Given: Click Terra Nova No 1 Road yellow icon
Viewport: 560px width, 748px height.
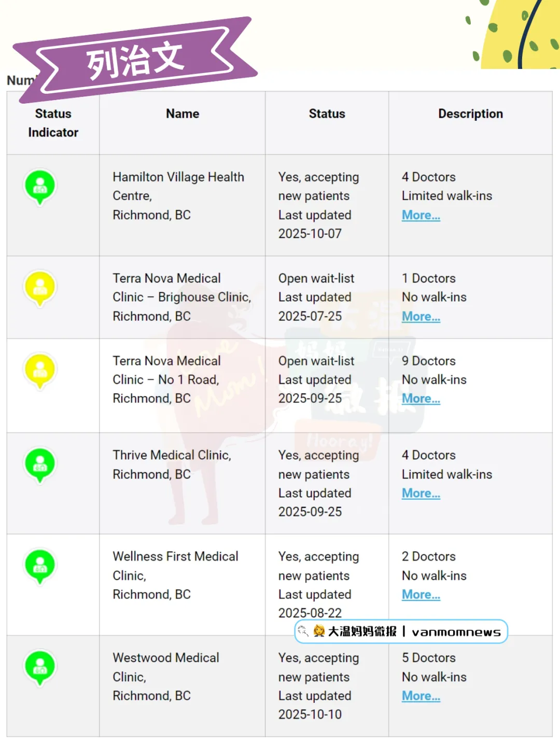Looking at the screenshot, I should (40, 370).
